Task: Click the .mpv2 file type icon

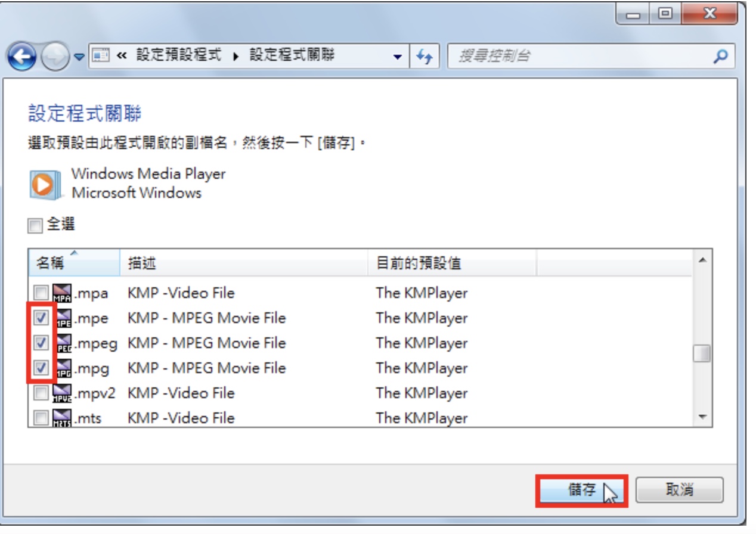Action: pos(62,393)
